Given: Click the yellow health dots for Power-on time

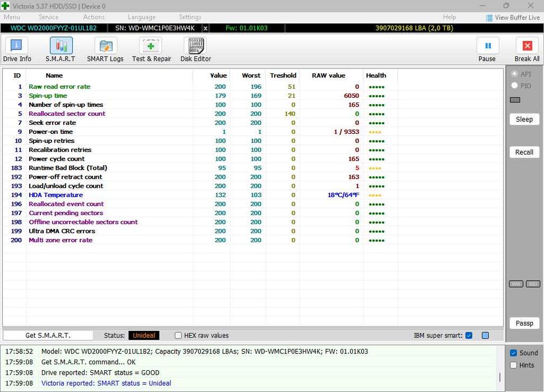Looking at the screenshot, I should click(375, 132).
